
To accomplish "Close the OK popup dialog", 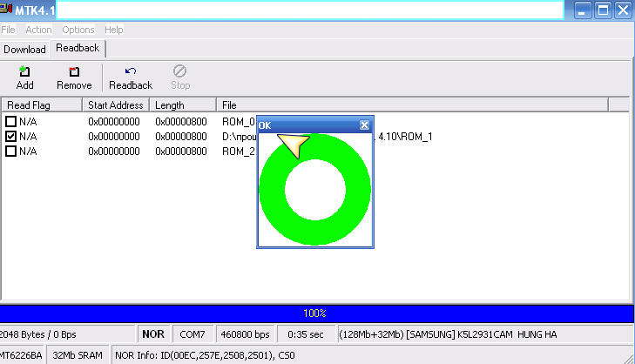I will pos(364,125).
